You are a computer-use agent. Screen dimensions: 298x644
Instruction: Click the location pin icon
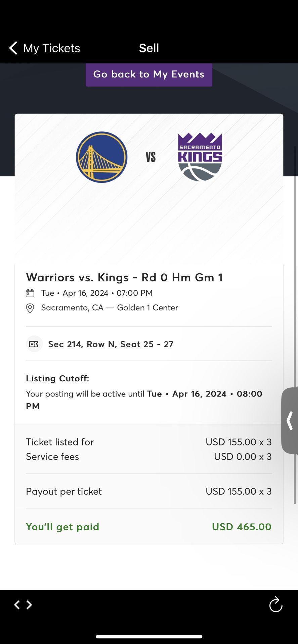tap(30, 308)
